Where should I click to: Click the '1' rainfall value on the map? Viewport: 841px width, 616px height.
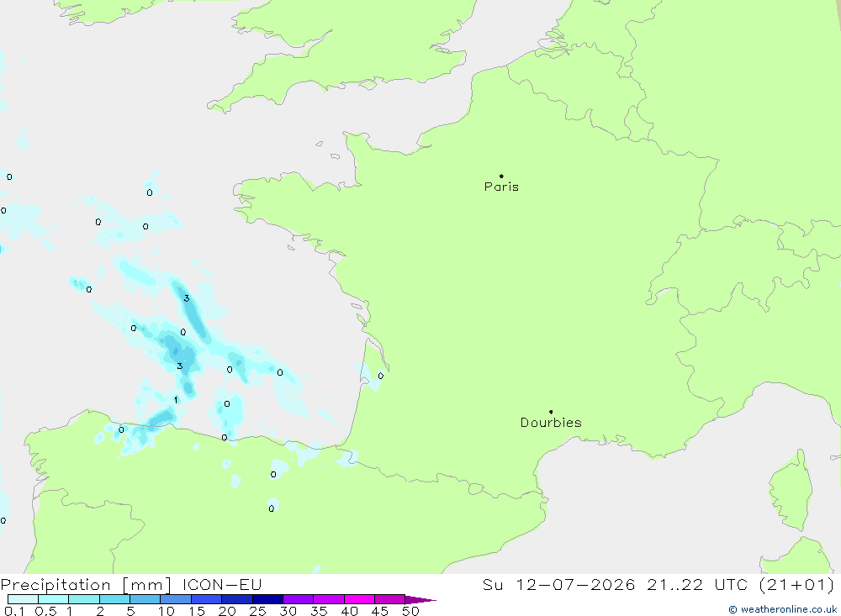(x=176, y=400)
